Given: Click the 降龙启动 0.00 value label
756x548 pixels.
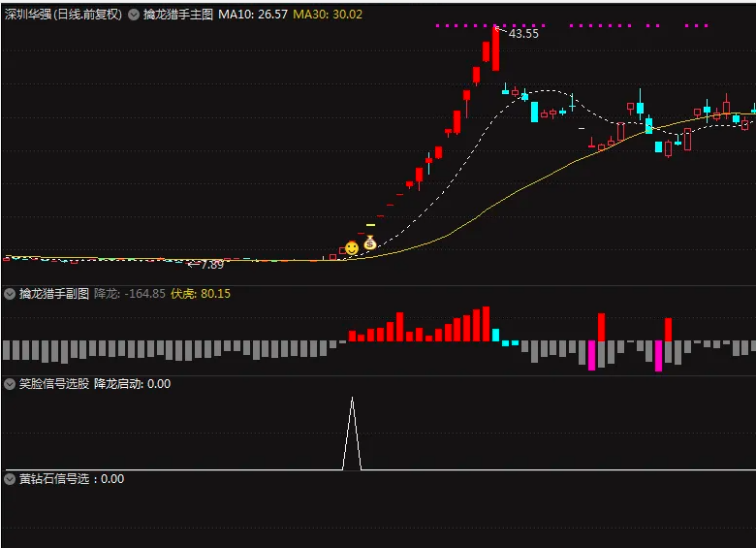Looking at the screenshot, I should (x=132, y=383).
